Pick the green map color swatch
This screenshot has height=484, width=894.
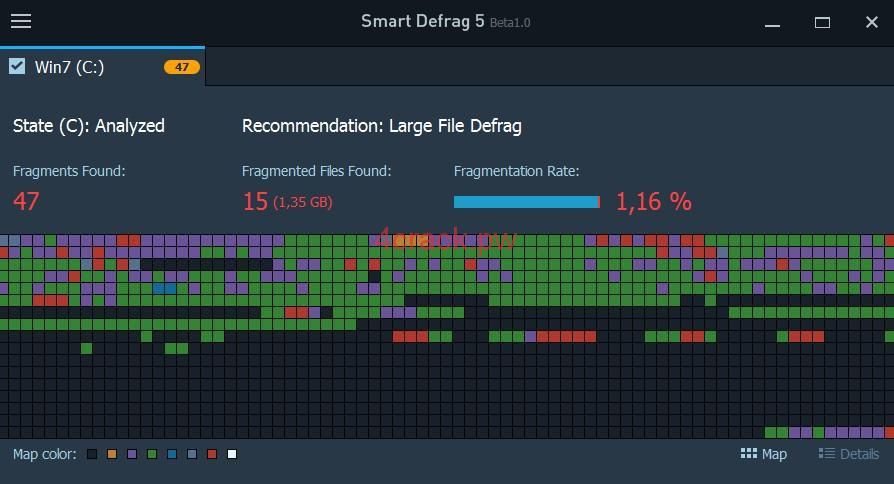pos(152,454)
